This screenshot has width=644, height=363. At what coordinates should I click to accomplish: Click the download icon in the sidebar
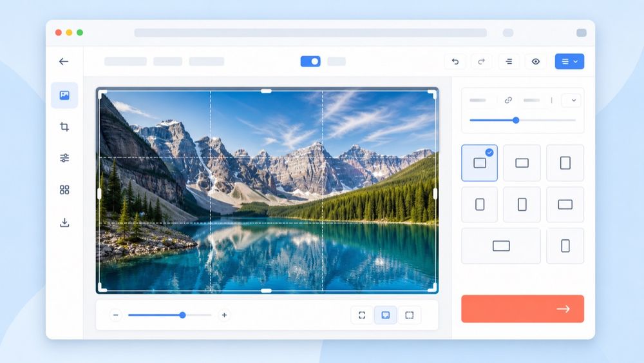click(x=64, y=222)
